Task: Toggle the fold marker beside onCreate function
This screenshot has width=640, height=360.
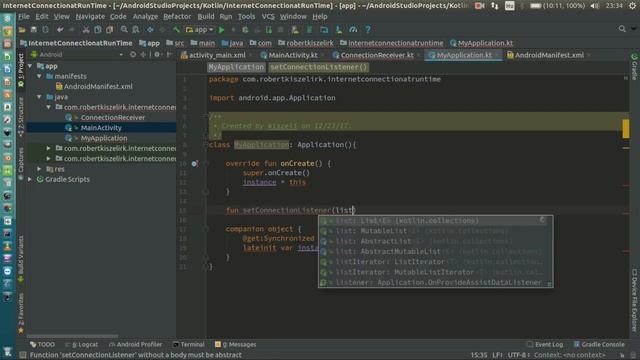Action: coord(206,163)
